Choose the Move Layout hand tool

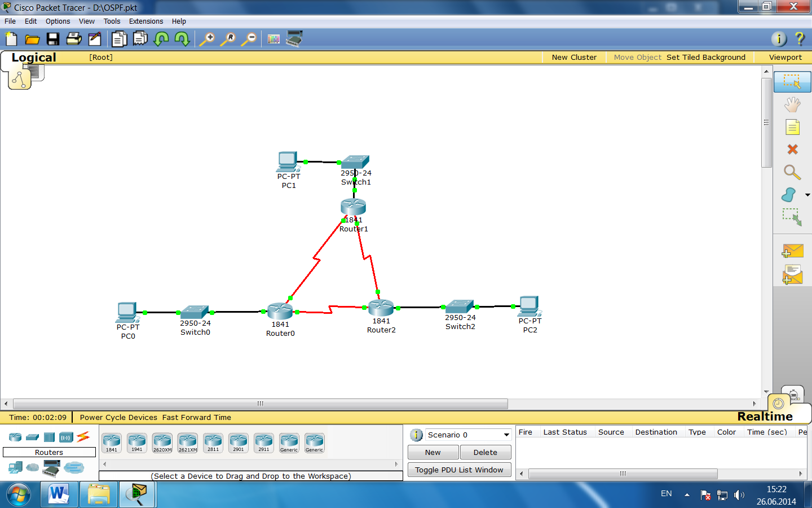[x=792, y=104]
